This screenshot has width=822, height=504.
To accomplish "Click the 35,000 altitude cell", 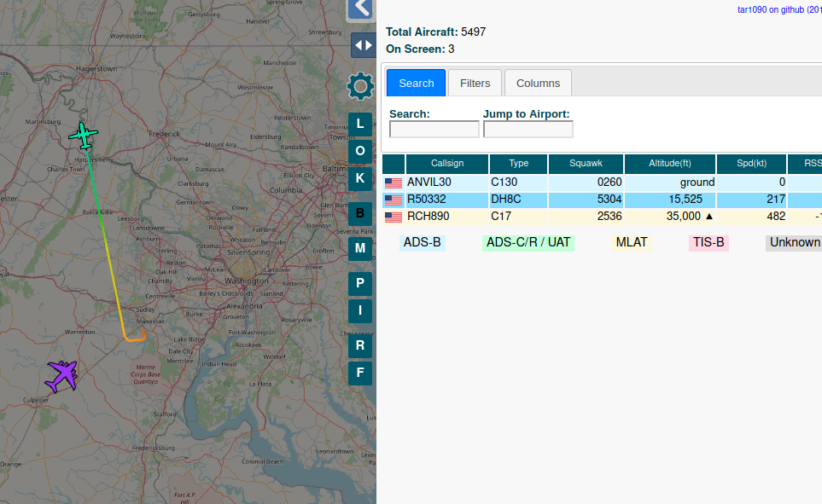I will [670, 217].
